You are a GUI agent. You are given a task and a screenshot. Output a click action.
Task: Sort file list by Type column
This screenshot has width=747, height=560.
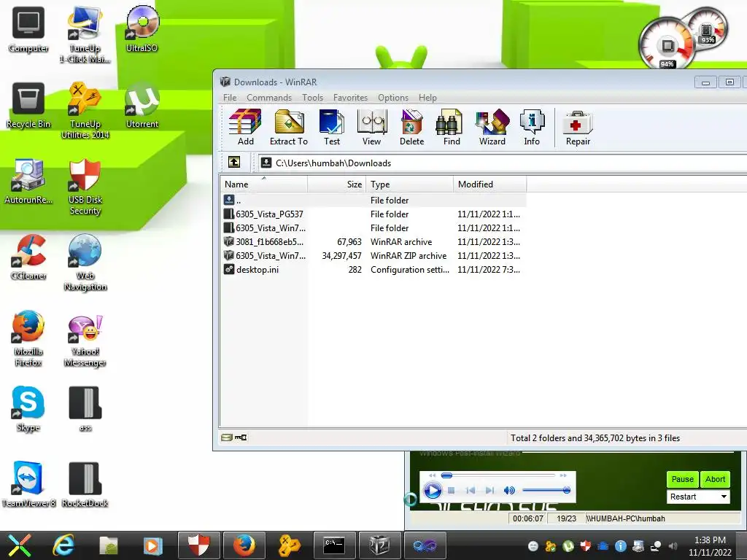tap(410, 184)
